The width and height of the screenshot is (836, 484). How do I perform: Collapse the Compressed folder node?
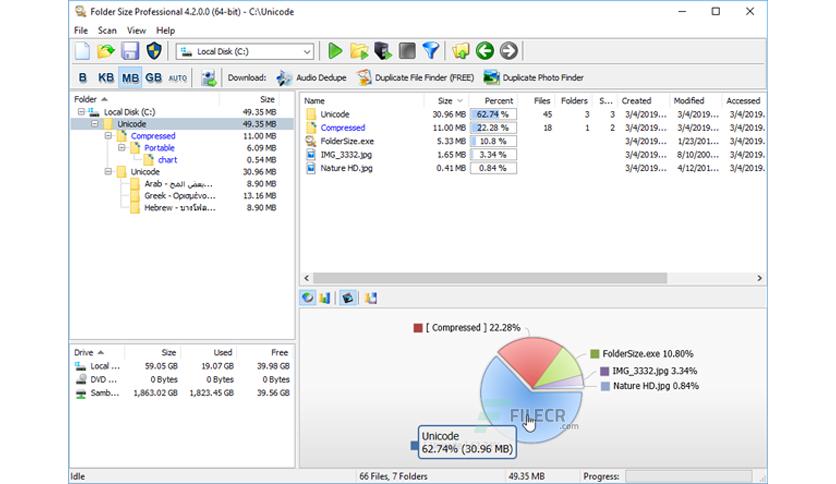[x=108, y=136]
